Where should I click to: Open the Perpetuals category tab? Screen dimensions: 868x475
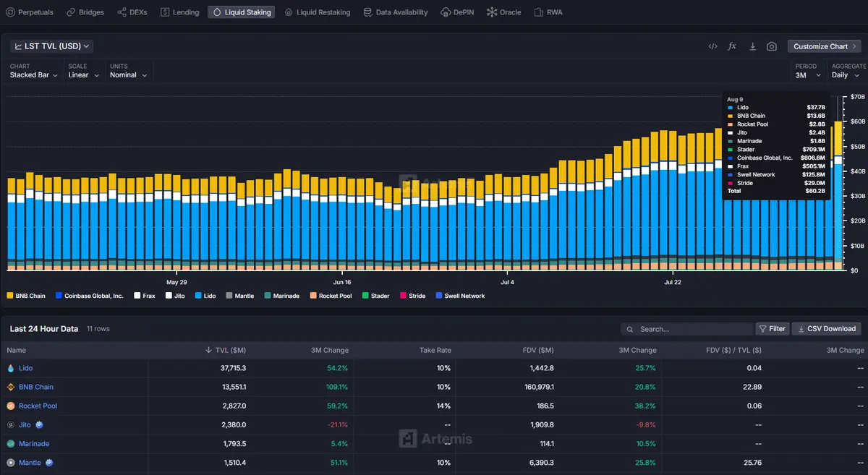click(30, 12)
